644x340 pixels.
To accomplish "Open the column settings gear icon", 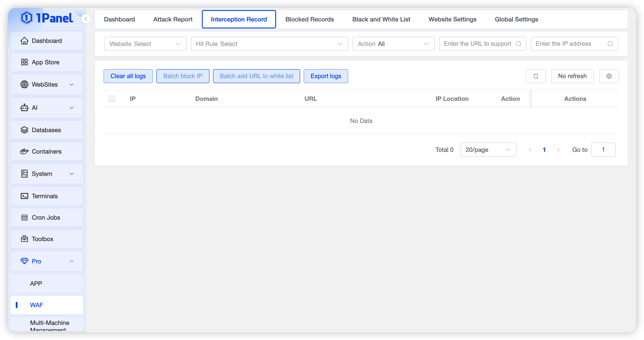I will (x=609, y=76).
